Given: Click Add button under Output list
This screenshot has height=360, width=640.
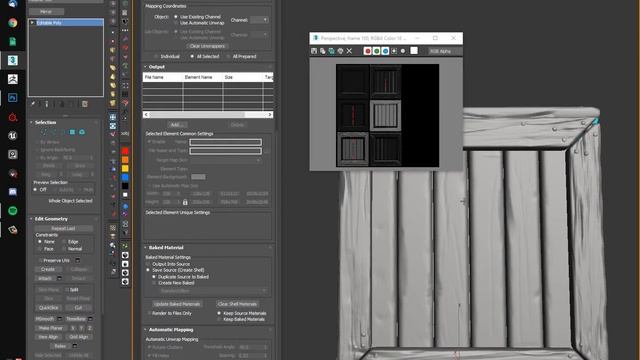Looking at the screenshot, I should tap(177, 125).
